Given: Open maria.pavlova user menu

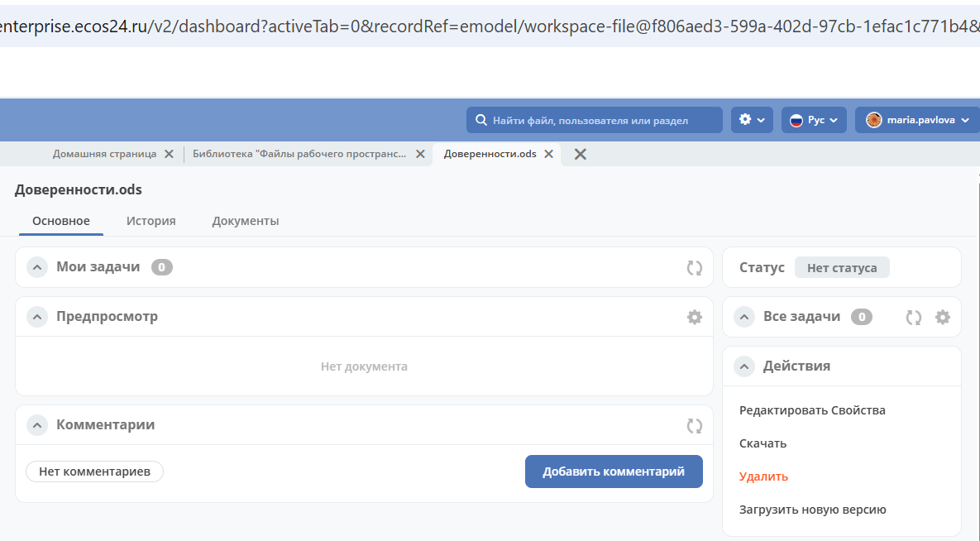Looking at the screenshot, I should point(916,120).
